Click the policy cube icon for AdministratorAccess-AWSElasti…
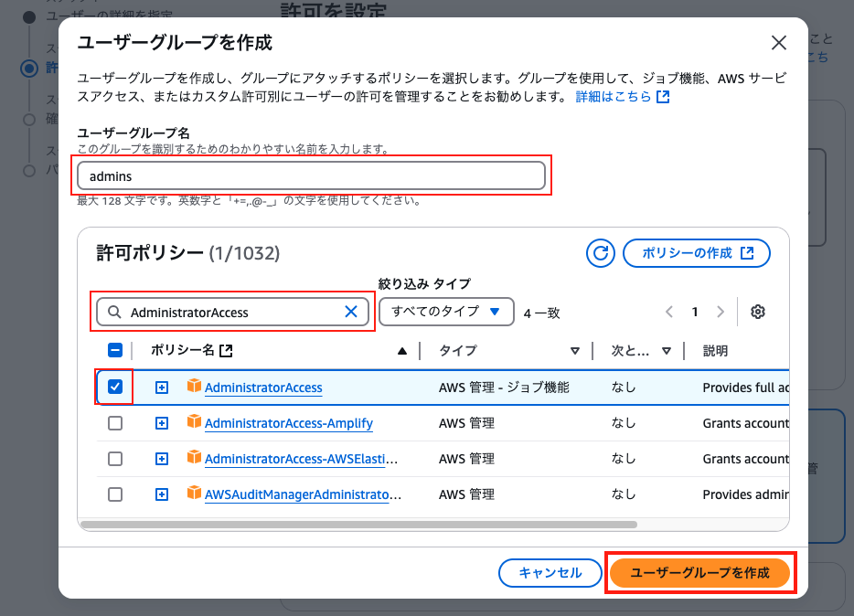Image resolution: width=854 pixels, height=616 pixels. (x=194, y=457)
